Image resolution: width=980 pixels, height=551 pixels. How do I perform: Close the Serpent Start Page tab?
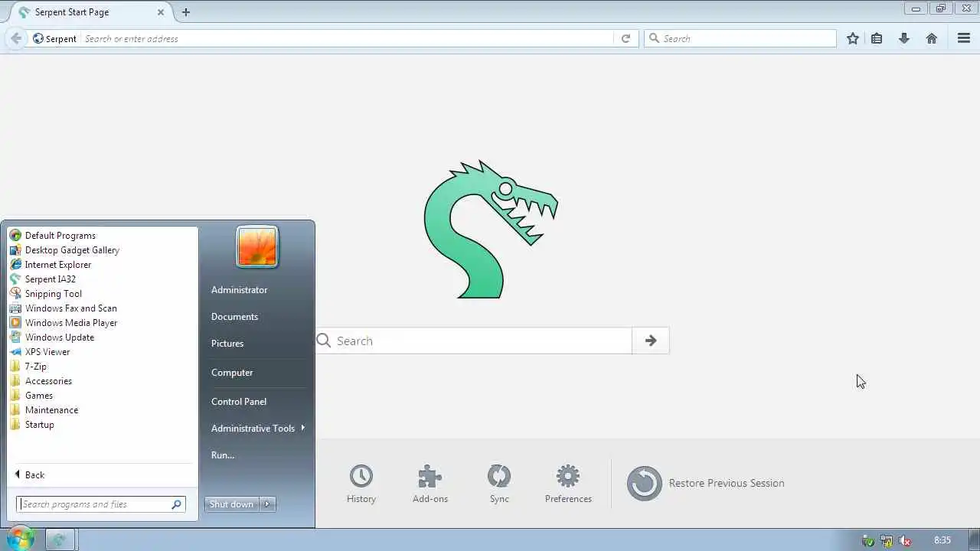(161, 12)
